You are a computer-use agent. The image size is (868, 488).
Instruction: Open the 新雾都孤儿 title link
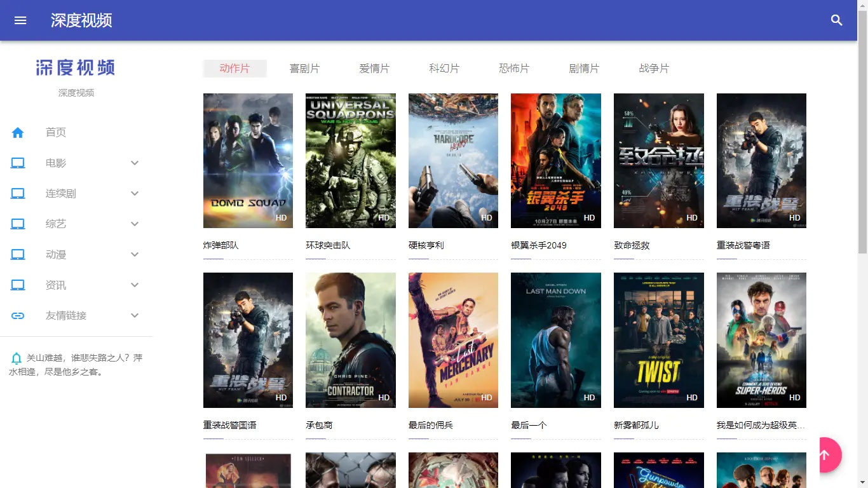pos(636,425)
